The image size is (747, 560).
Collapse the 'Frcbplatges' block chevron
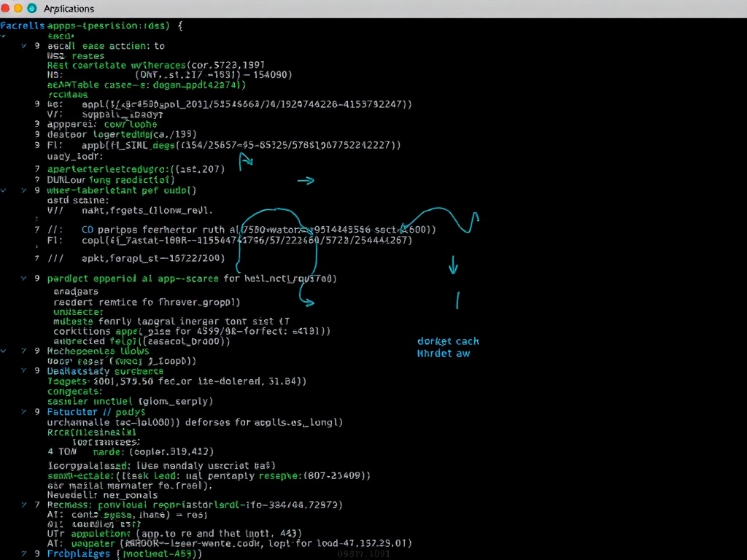pos(24,553)
